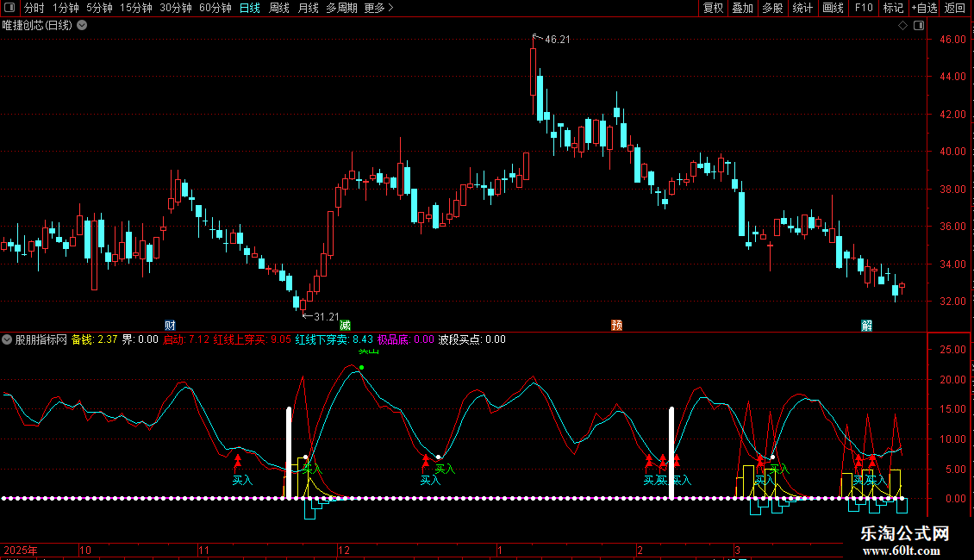The width and height of the screenshot is (974, 560).
Task: Open the 多股 multi-stock view
Action: pyautogui.click(x=772, y=8)
